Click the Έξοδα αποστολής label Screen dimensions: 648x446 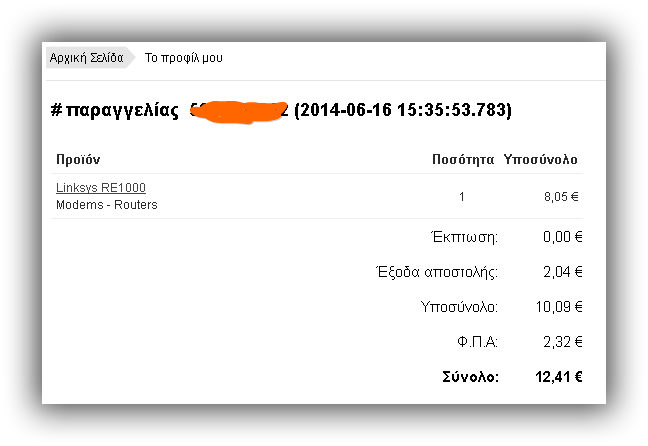[437, 272]
